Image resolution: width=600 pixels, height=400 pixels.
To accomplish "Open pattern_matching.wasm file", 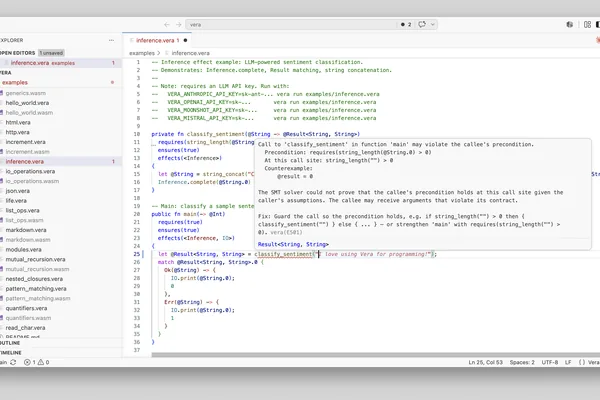I will pyautogui.click(x=38, y=299).
